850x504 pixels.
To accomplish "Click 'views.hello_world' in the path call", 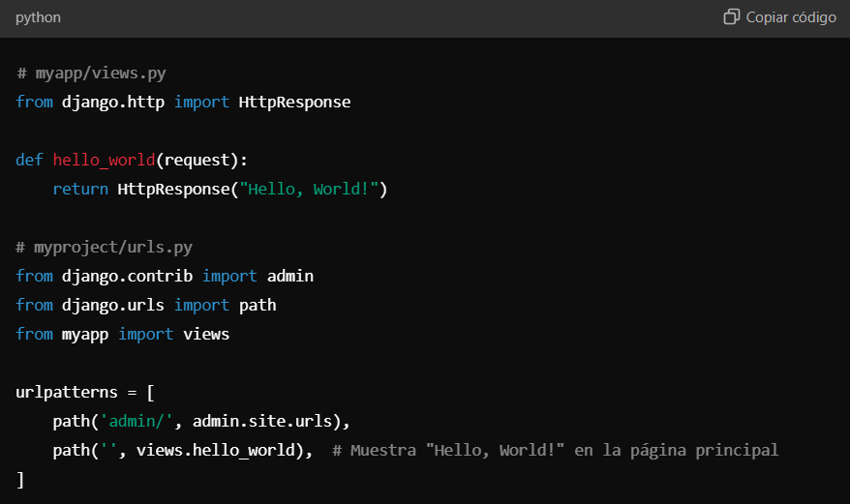I will [216, 451].
